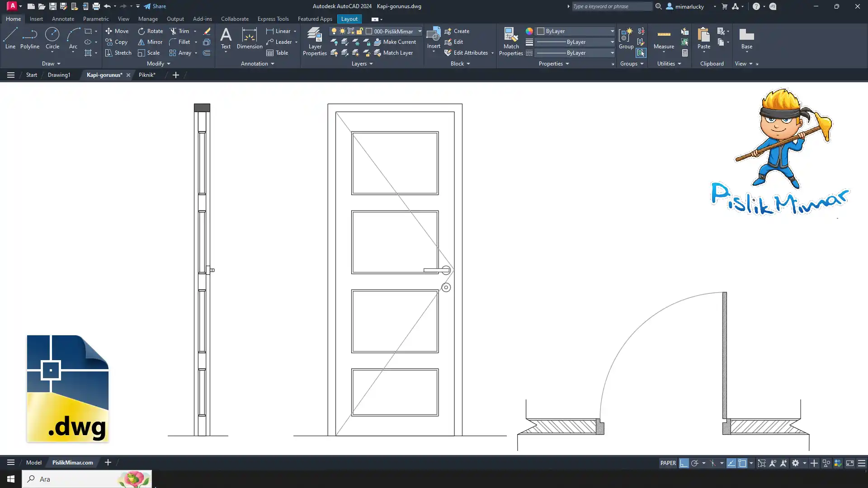This screenshot has width=868, height=488.
Task: Toggle object snap in status bar
Action: [x=742, y=463]
